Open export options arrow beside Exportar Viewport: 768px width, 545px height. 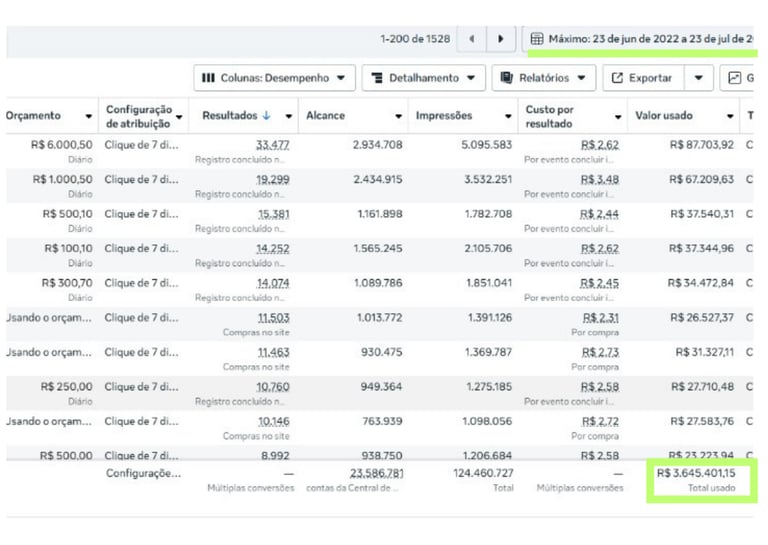pyautogui.click(x=699, y=77)
